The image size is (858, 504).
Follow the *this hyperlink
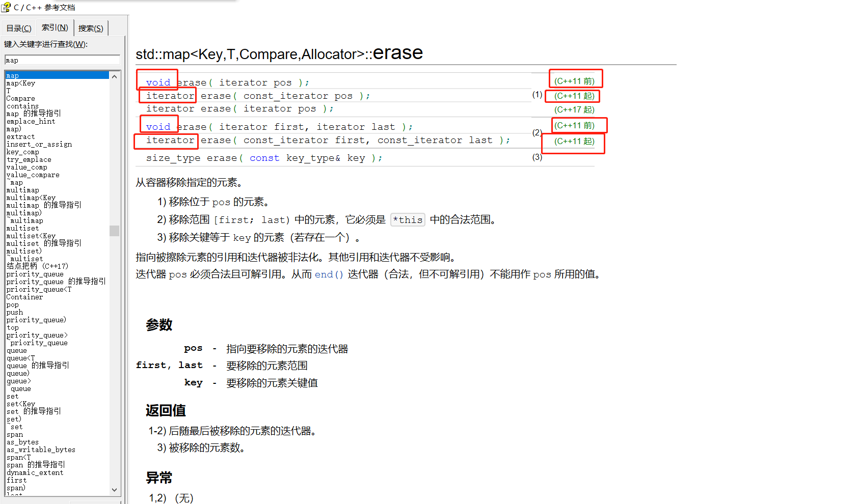(x=408, y=219)
